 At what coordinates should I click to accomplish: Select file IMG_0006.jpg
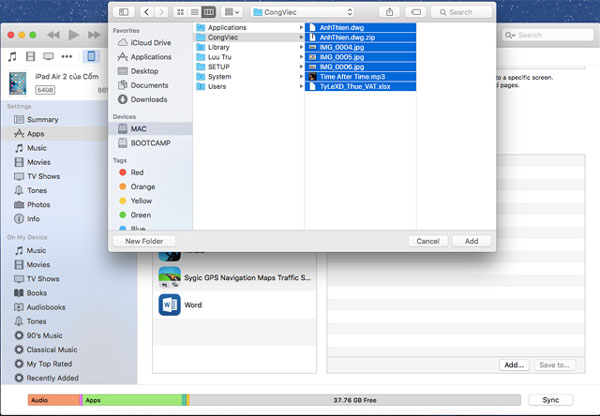pos(360,67)
